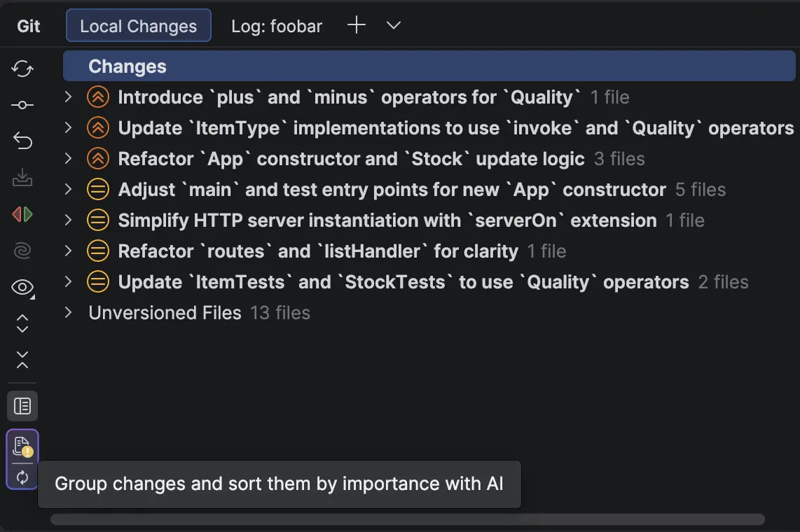The image size is (800, 532).
Task: Switch to the Log: foobar tab
Action: [277, 27]
